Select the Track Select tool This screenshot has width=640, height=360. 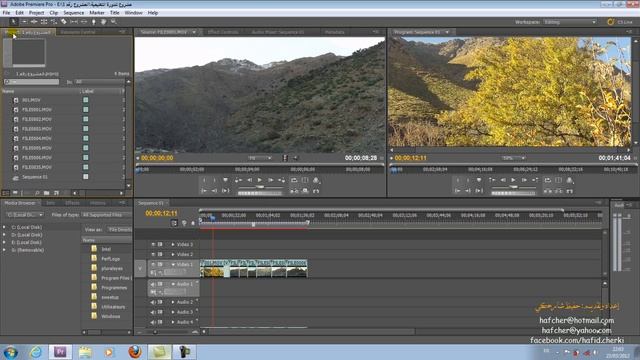[24, 22]
